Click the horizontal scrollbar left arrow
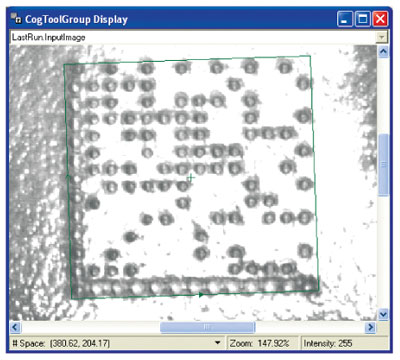 pos(15,327)
